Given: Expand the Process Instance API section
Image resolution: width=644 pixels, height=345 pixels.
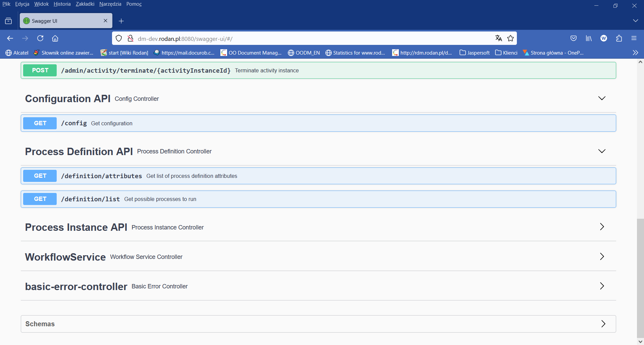Looking at the screenshot, I should (x=602, y=227).
